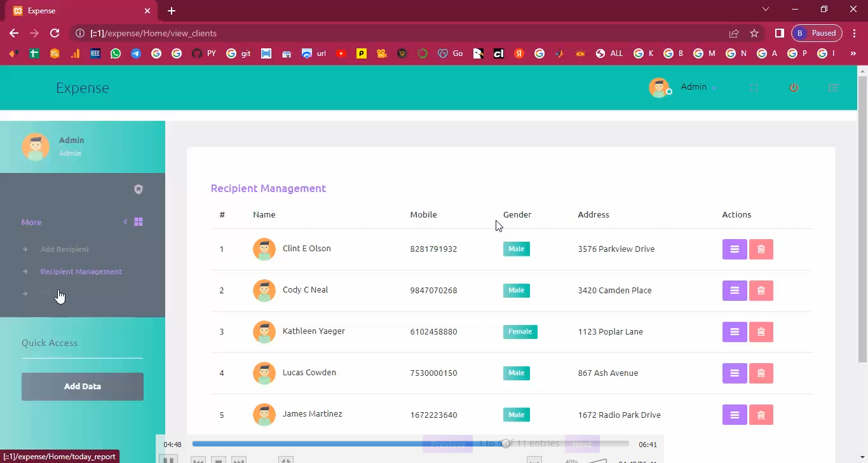Click the address bar URL field
This screenshot has height=463, width=868.
point(381,33)
